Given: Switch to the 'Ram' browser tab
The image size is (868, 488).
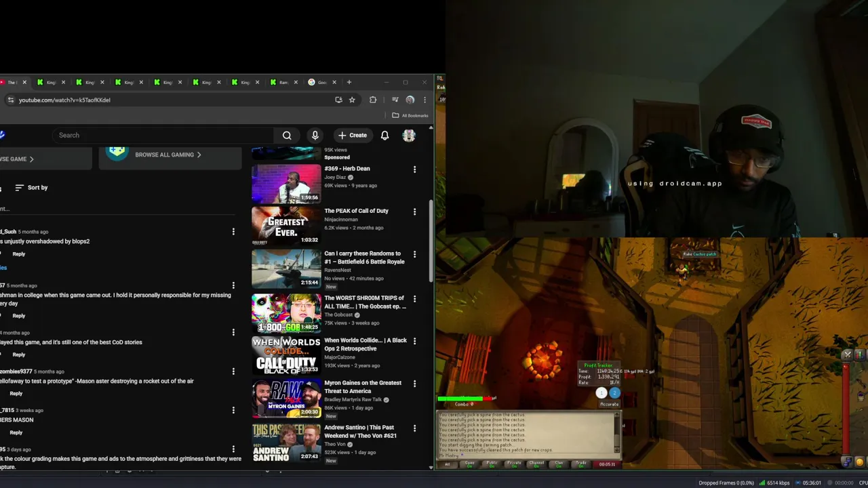Looking at the screenshot, I should pos(284,82).
